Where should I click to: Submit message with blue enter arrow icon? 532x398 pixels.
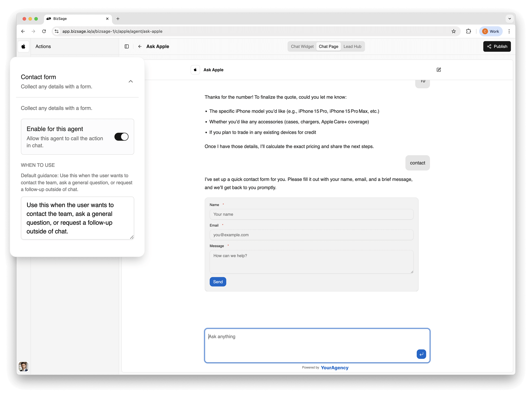421,354
